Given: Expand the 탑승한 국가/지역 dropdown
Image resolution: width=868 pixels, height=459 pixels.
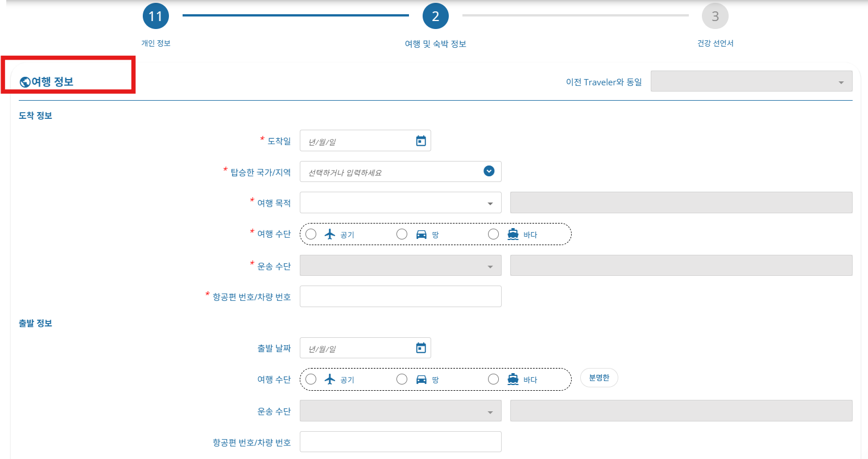Looking at the screenshot, I should [x=487, y=171].
